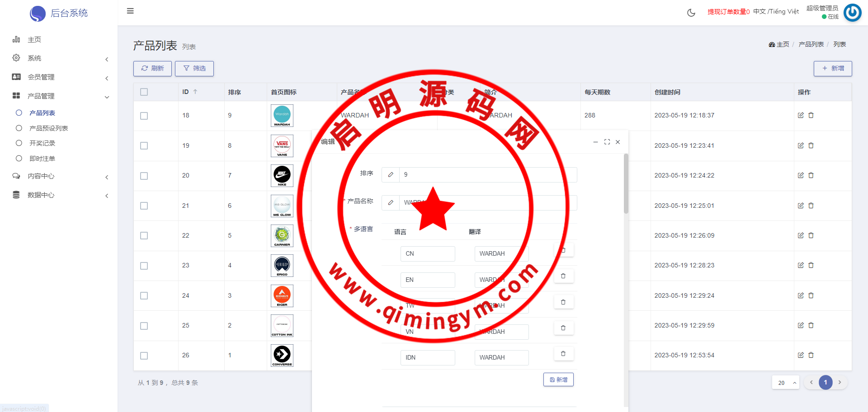
Task: Click the 筛选 filter button
Action: click(194, 69)
